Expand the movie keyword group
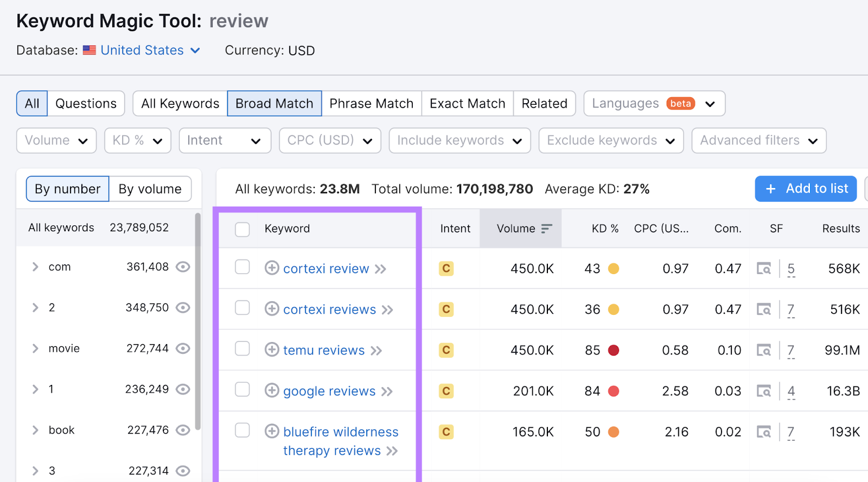This screenshot has height=482, width=868. [35, 348]
